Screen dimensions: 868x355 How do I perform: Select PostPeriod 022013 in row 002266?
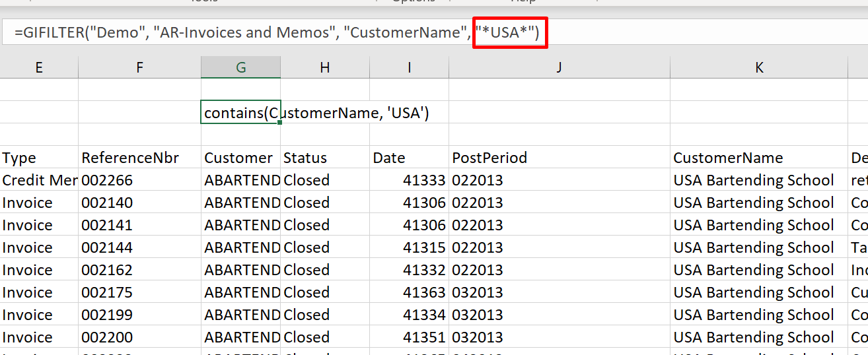click(x=560, y=180)
